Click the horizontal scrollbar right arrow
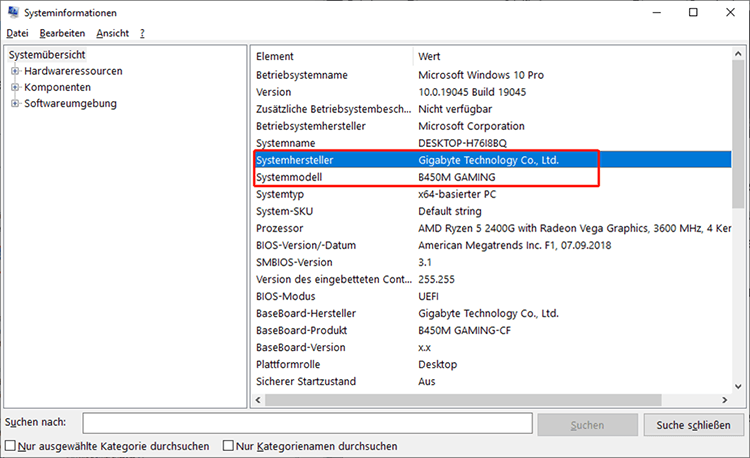The height and width of the screenshot is (458, 750). (725, 400)
